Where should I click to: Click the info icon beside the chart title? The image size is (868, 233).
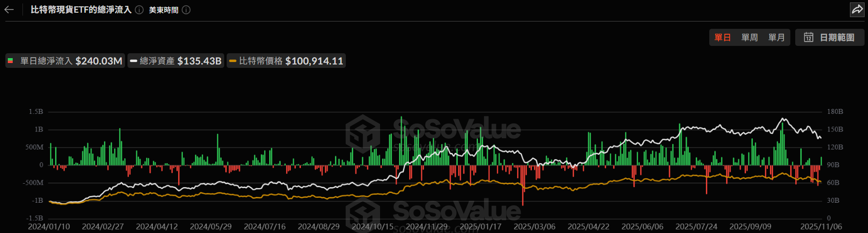tap(139, 10)
